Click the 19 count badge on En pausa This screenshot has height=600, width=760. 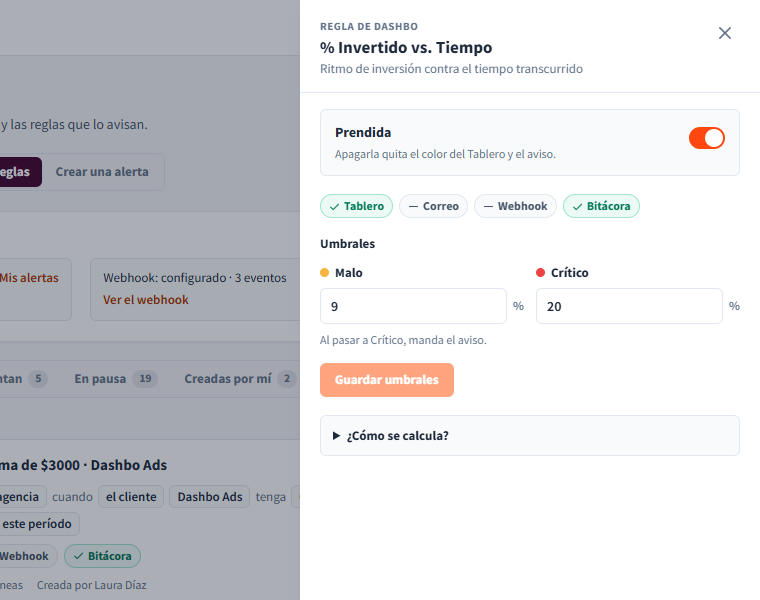click(145, 379)
